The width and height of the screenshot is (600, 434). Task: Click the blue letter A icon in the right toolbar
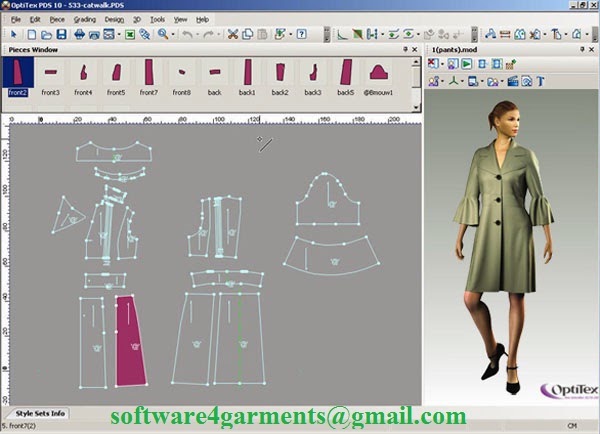click(x=490, y=34)
